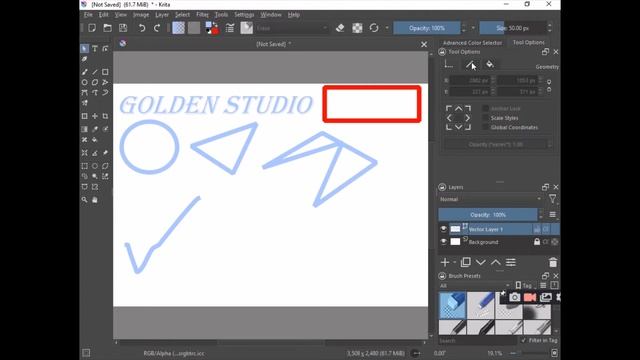The height and width of the screenshot is (360, 640).
Task: Open the Filter menu
Action: pos(202,15)
